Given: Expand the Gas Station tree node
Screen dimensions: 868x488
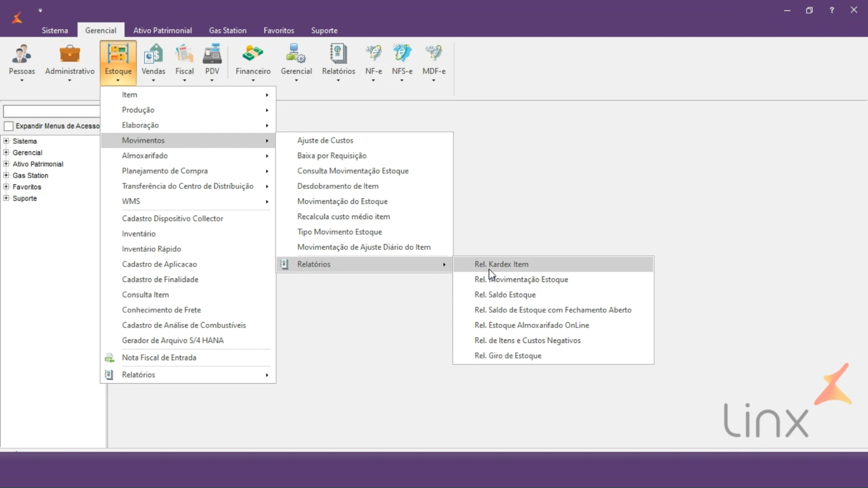Looking at the screenshot, I should (6, 175).
